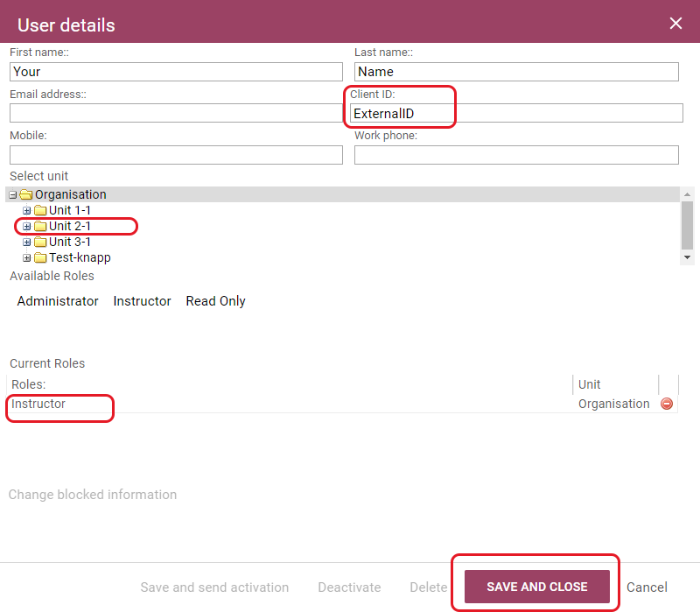Add the Read Only role

(215, 301)
